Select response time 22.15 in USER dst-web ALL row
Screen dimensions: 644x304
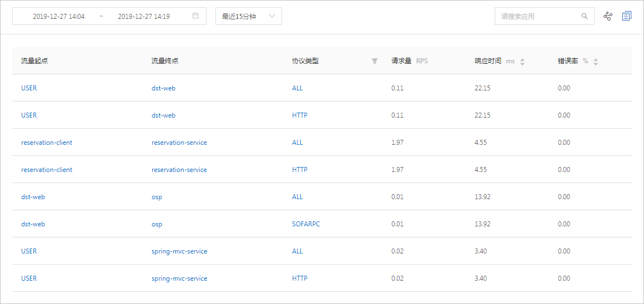(x=482, y=88)
